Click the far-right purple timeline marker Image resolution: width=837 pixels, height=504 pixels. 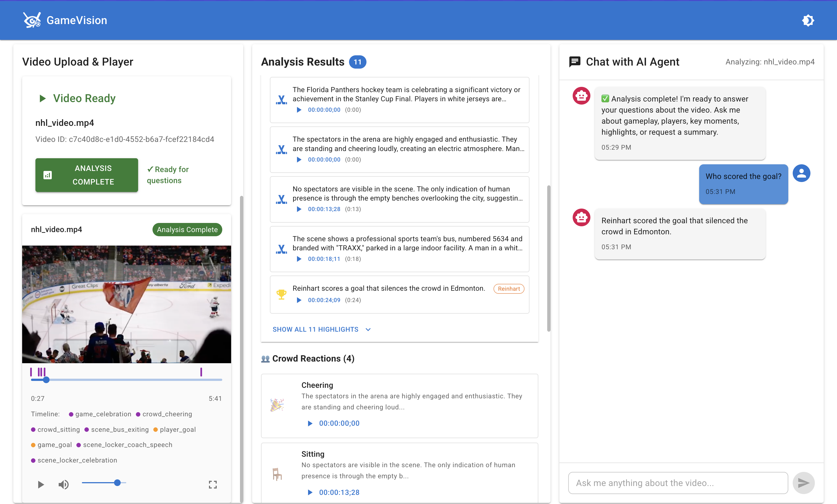[201, 372]
